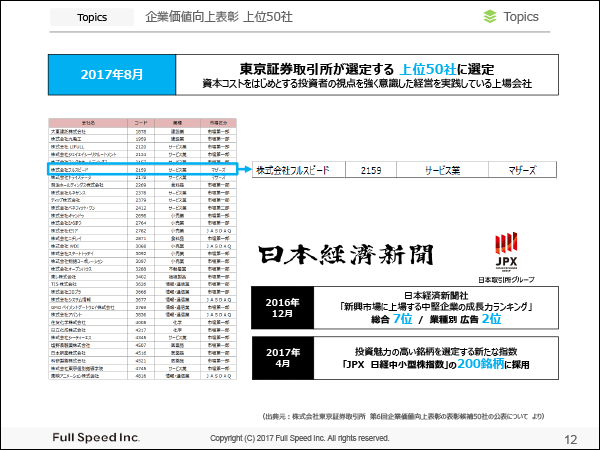Click the コード column header

click(141, 123)
